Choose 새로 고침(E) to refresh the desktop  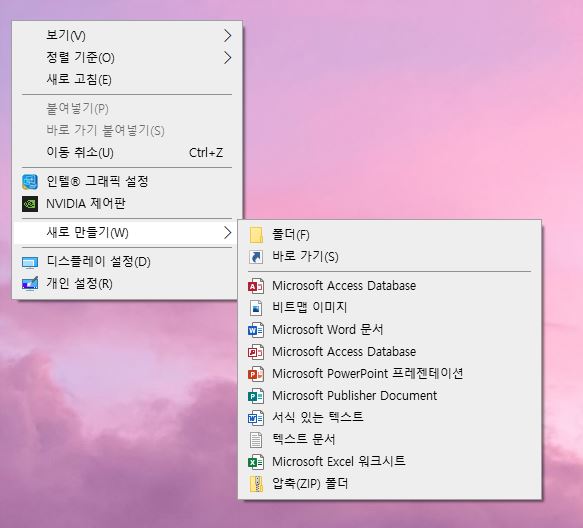128,79
